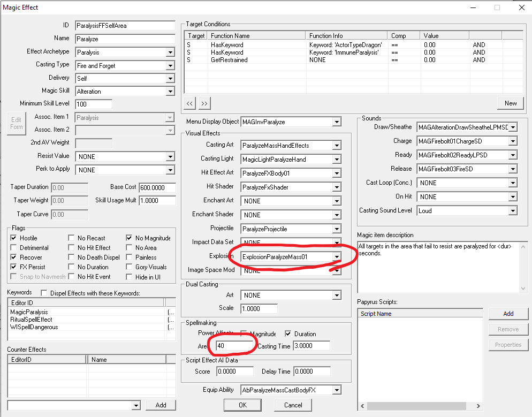Click the New button under Target Conditions
Viewport: 532px width, 417px height.
510,103
